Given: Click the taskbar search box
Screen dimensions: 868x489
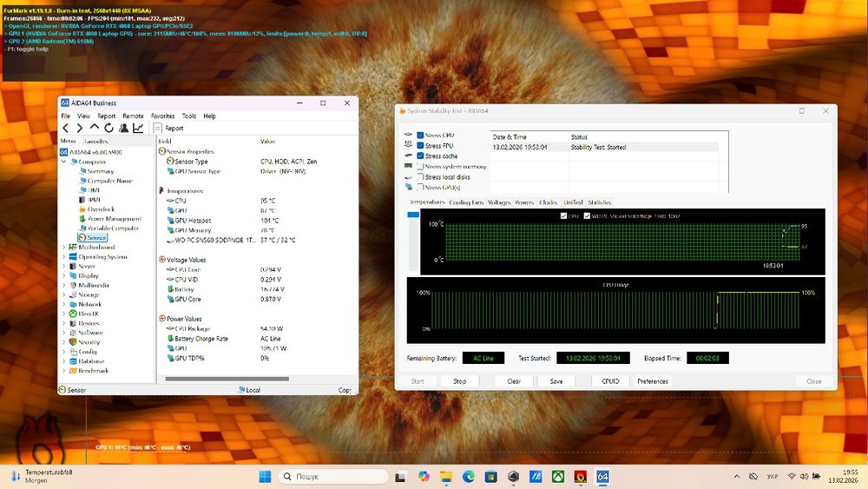Looking at the screenshot, I should [334, 476].
